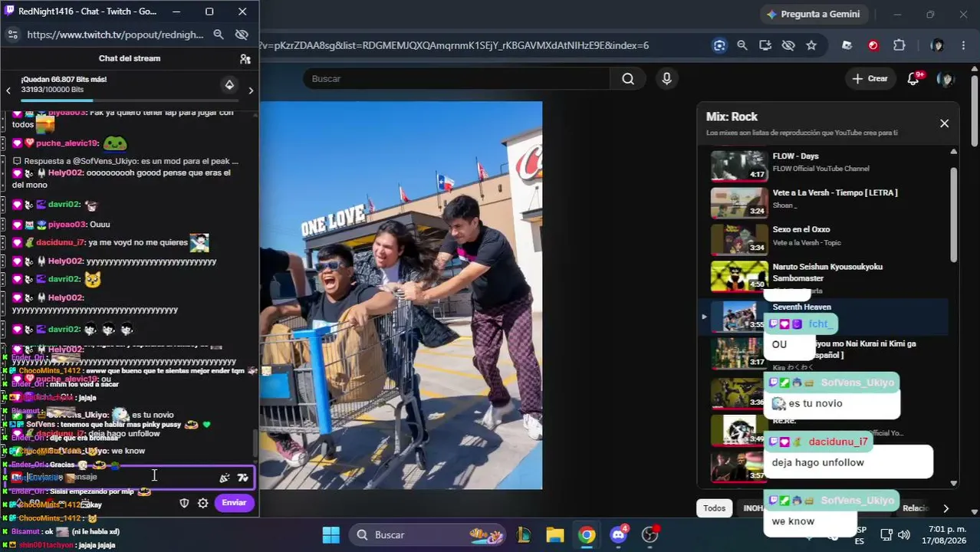Screen dimensions: 980x552
Task: Open Chrome three-dot menu
Action: [963, 45]
